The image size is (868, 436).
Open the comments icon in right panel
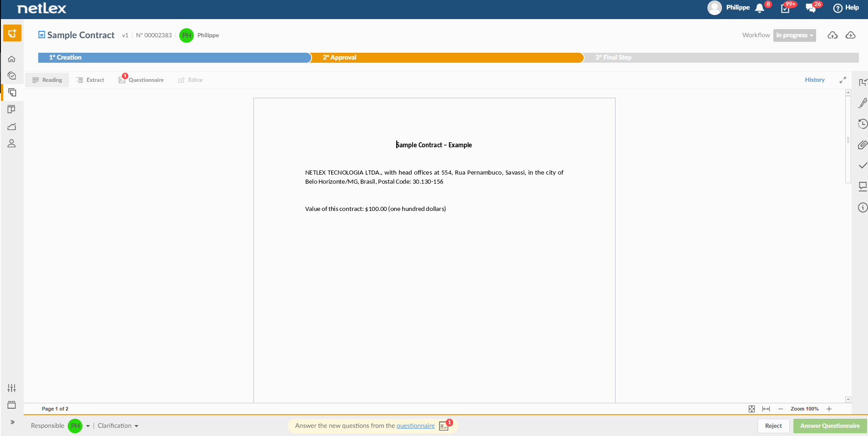[863, 186]
